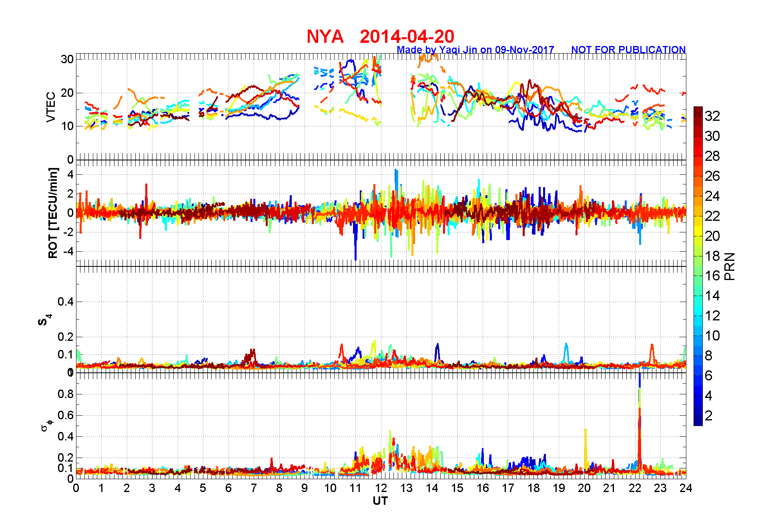Click the PRN colorbar tick label "16"
Viewport: 762px width, 532px height.
click(x=712, y=276)
